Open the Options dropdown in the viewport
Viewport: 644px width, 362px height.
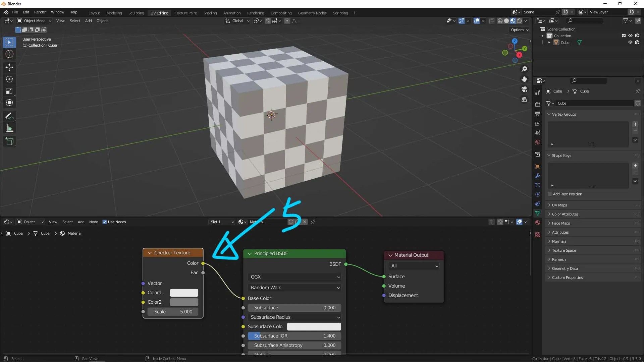click(519, 30)
